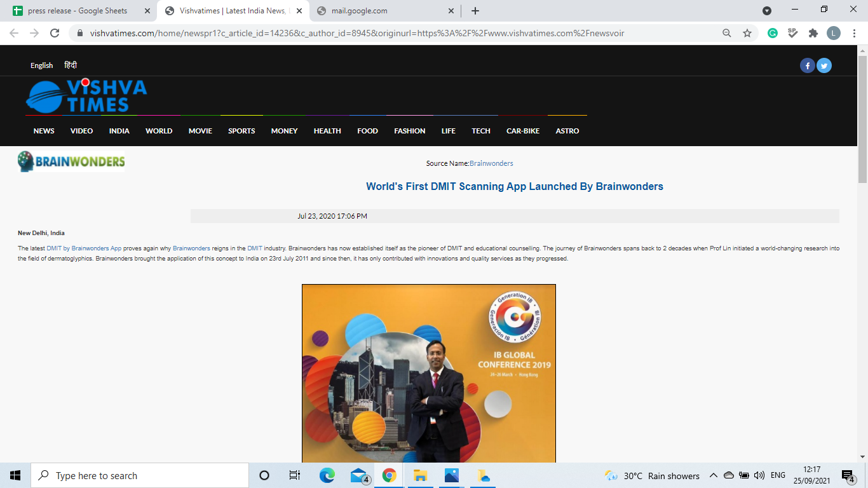Go back using the browser back arrow
868x488 pixels.
click(14, 33)
